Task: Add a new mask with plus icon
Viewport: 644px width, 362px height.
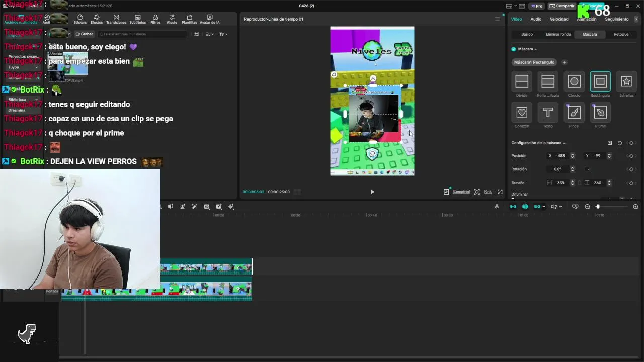Action: click(564, 62)
